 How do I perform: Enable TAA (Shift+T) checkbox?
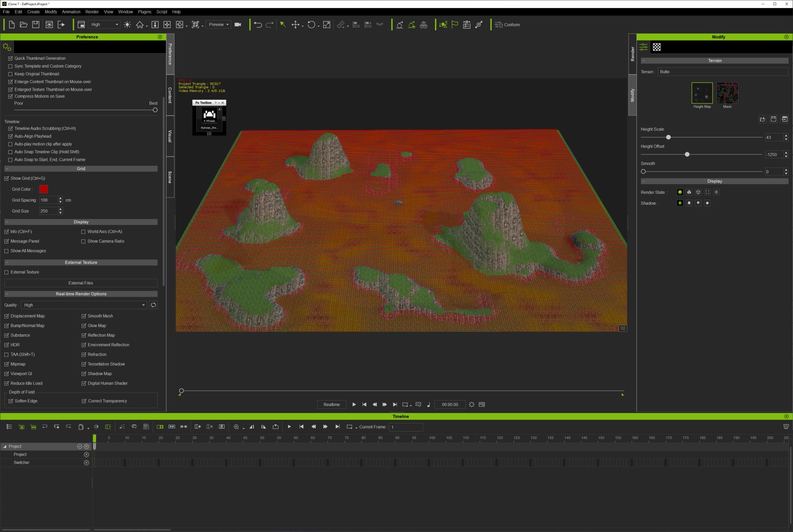6,355
